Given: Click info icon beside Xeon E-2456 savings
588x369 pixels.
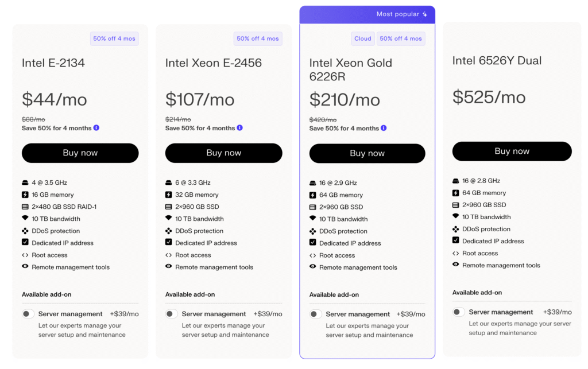Looking at the screenshot, I should (239, 128).
